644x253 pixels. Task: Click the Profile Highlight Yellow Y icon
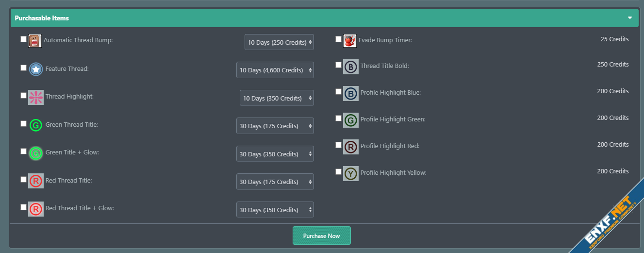[350, 173]
